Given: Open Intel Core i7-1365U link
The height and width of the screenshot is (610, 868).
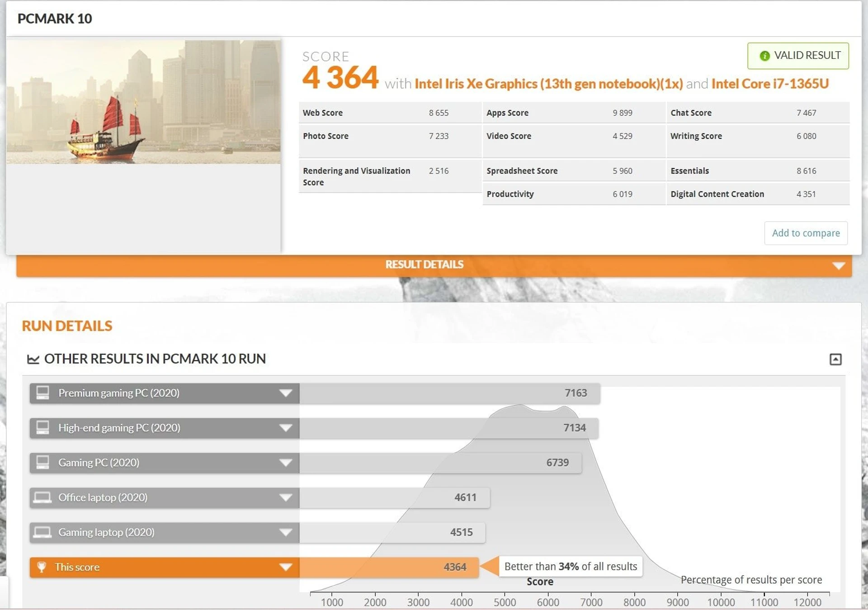Looking at the screenshot, I should [x=770, y=84].
